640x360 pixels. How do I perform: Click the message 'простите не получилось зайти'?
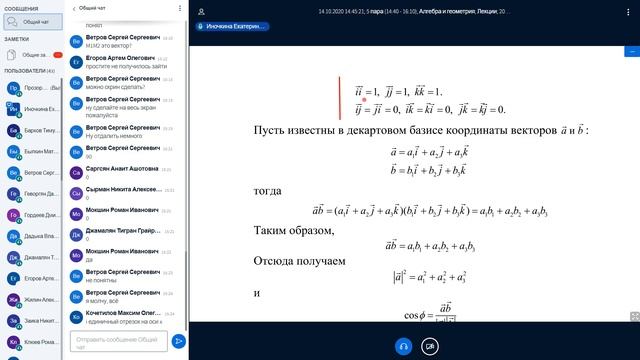click(126, 66)
